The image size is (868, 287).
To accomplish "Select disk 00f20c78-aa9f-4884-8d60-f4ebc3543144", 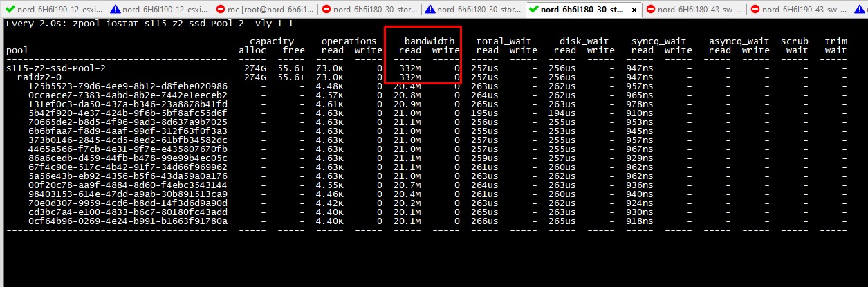I will coord(127,185).
